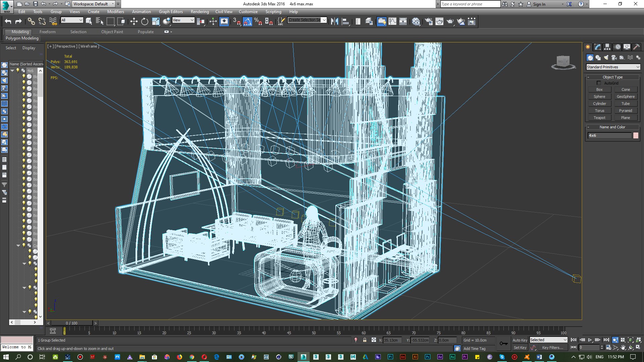Open the Align tool
644x362 pixels.
(x=345, y=22)
